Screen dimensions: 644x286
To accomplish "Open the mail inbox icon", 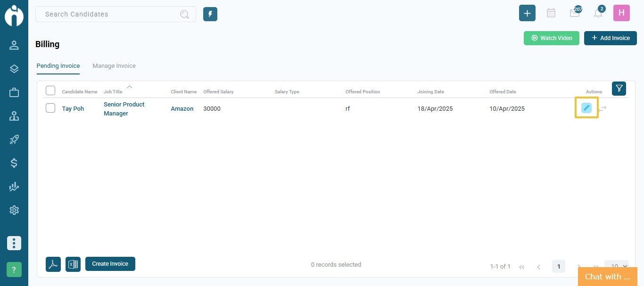I will click(x=575, y=14).
